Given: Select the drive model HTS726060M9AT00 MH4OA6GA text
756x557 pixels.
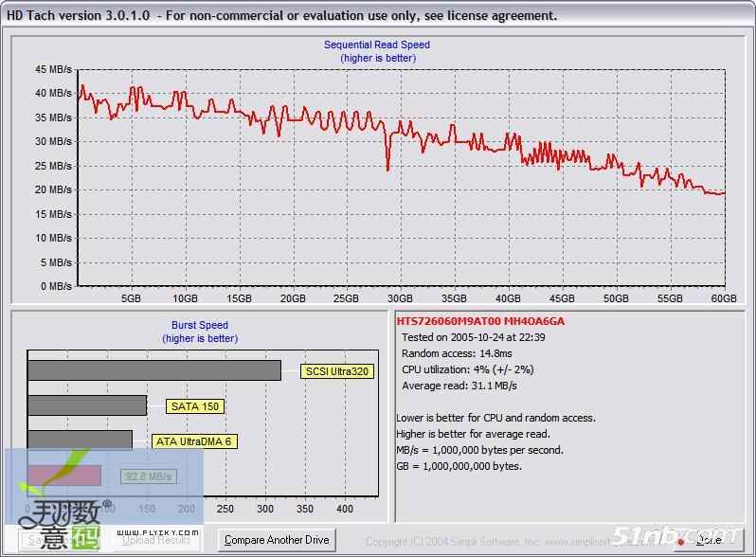Looking at the screenshot, I should [x=480, y=321].
